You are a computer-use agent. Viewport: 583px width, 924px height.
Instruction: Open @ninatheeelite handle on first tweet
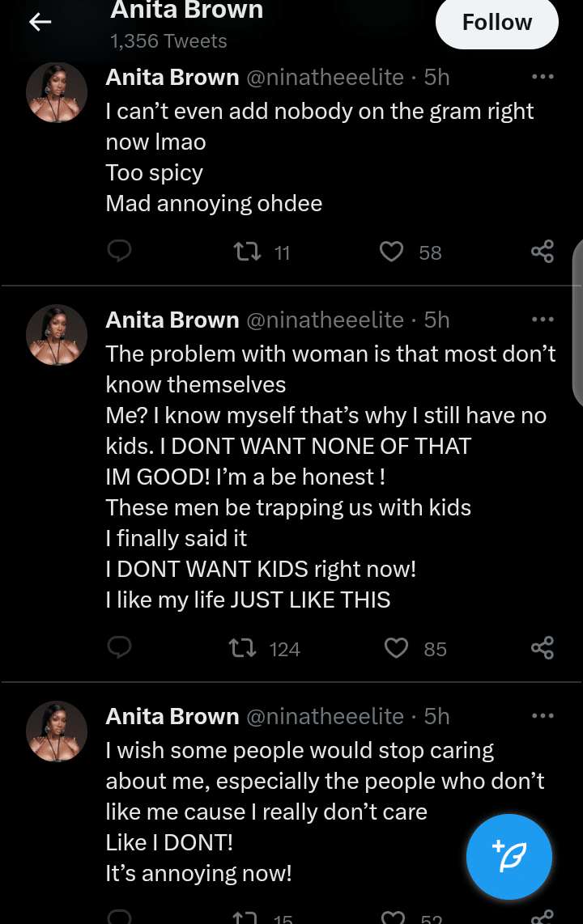tap(324, 77)
